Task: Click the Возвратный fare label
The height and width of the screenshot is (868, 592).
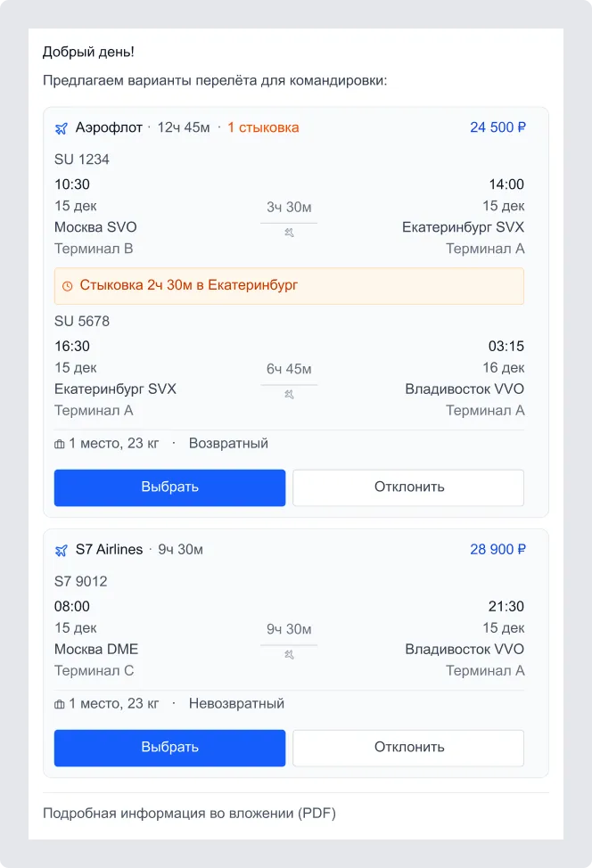Action: pyautogui.click(x=227, y=443)
